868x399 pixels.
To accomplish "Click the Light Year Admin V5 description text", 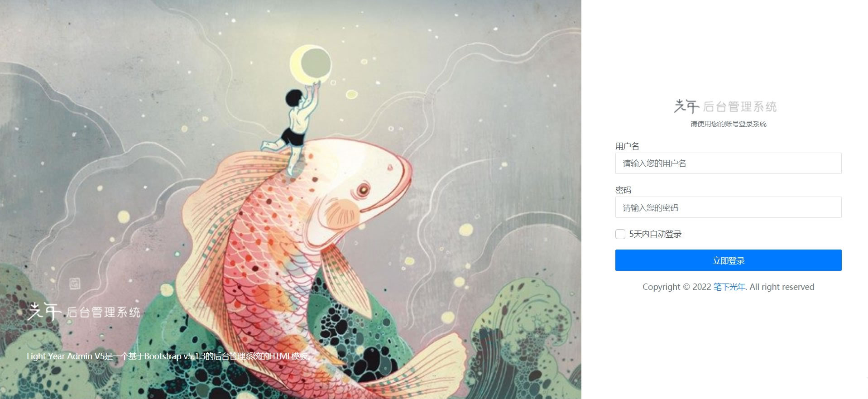I will click(168, 356).
